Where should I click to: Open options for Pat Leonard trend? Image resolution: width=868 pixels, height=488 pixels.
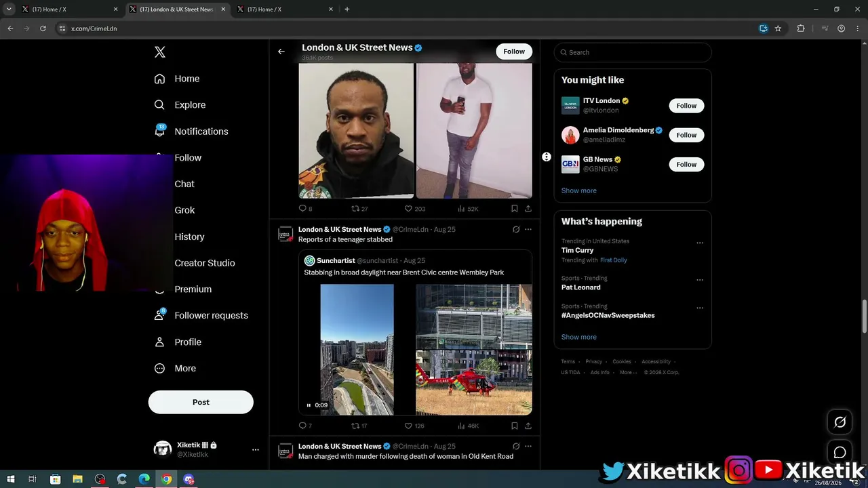coord(700,280)
